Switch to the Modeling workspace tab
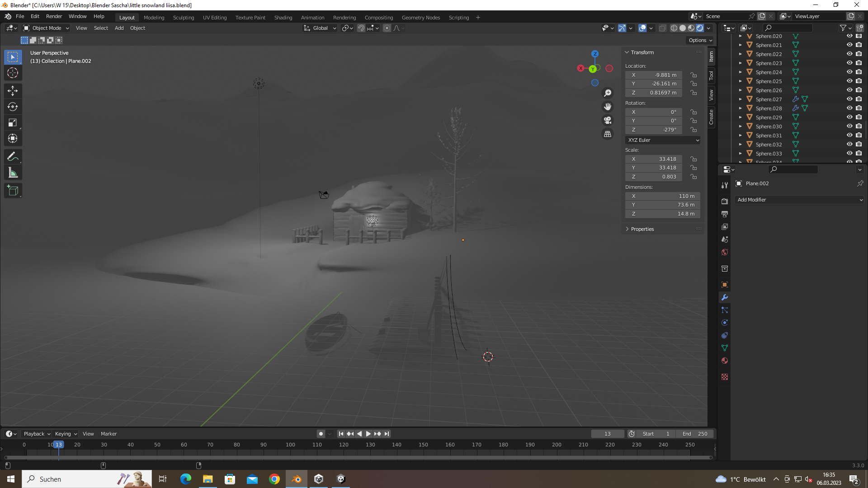This screenshot has width=868, height=488. pyautogui.click(x=154, y=18)
